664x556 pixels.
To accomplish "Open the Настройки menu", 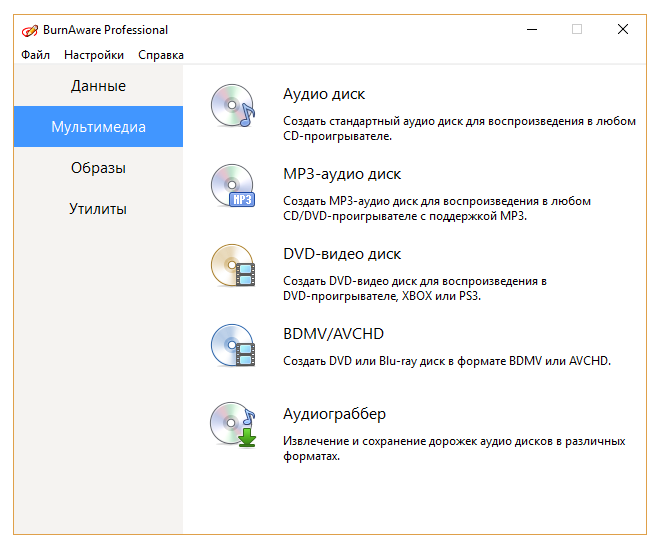I will tap(94, 55).
